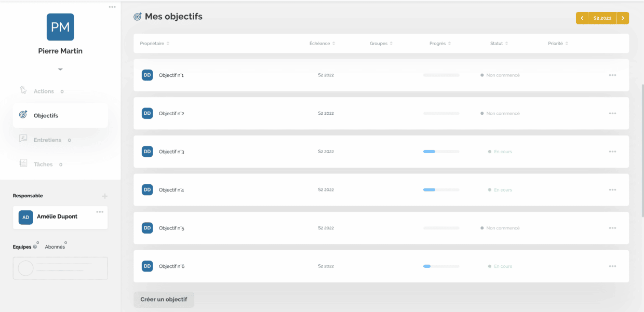Click the Créer un objectif button
The image size is (644, 312).
(164, 300)
